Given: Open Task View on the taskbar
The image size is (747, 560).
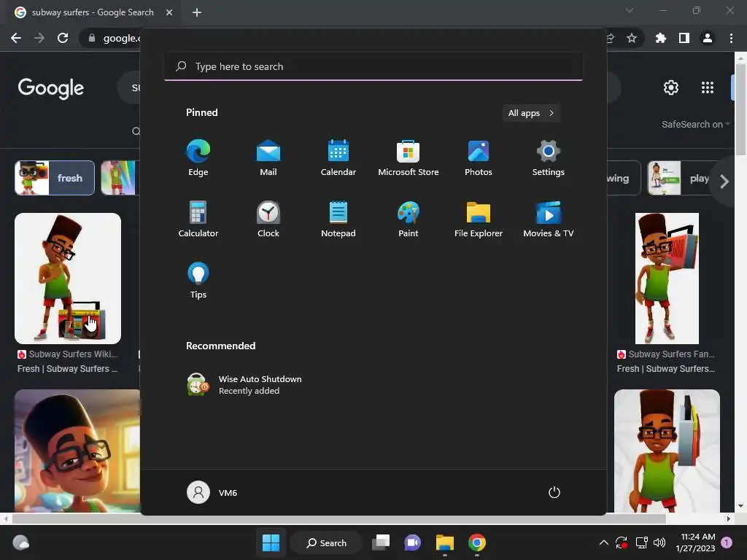Looking at the screenshot, I should point(381,542).
